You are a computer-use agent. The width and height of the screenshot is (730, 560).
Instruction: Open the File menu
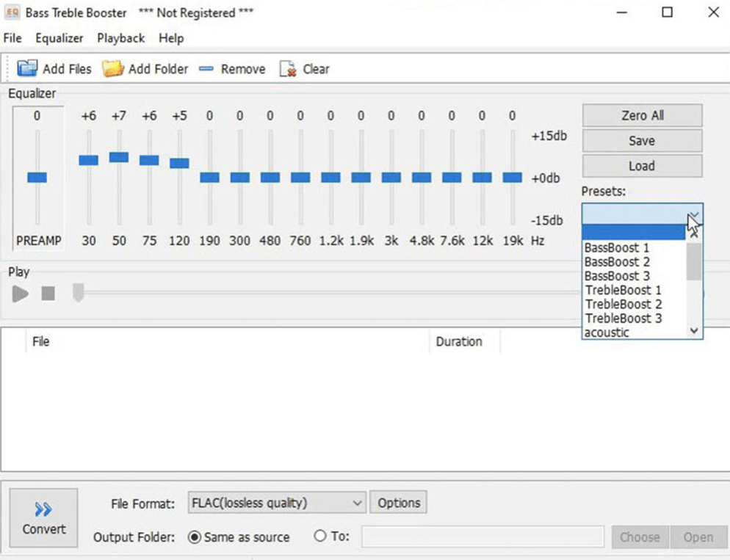[x=12, y=38]
